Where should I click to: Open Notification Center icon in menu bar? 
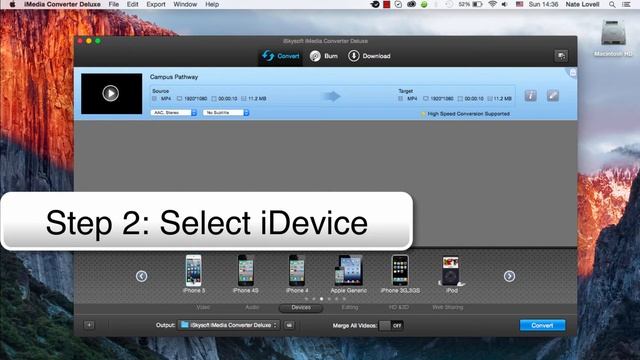point(627,4)
